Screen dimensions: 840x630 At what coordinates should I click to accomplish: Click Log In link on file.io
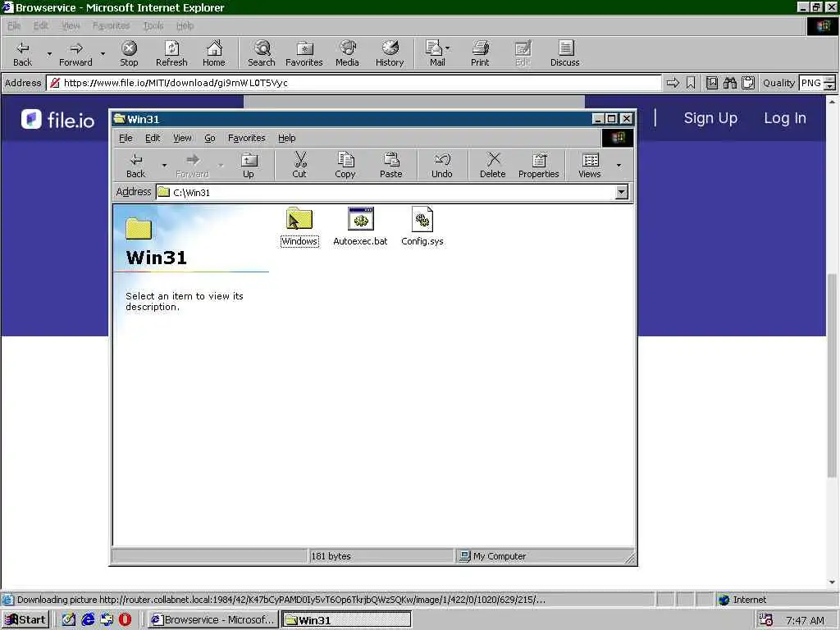point(785,118)
